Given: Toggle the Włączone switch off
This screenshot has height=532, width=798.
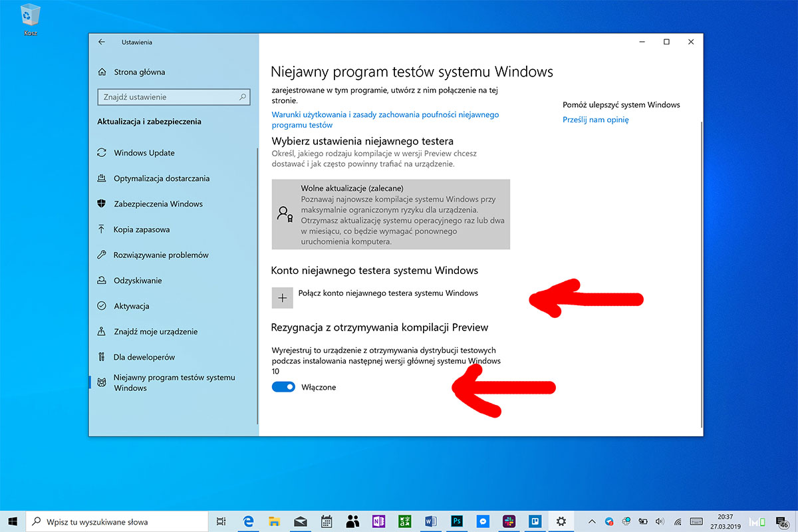Looking at the screenshot, I should [x=283, y=387].
